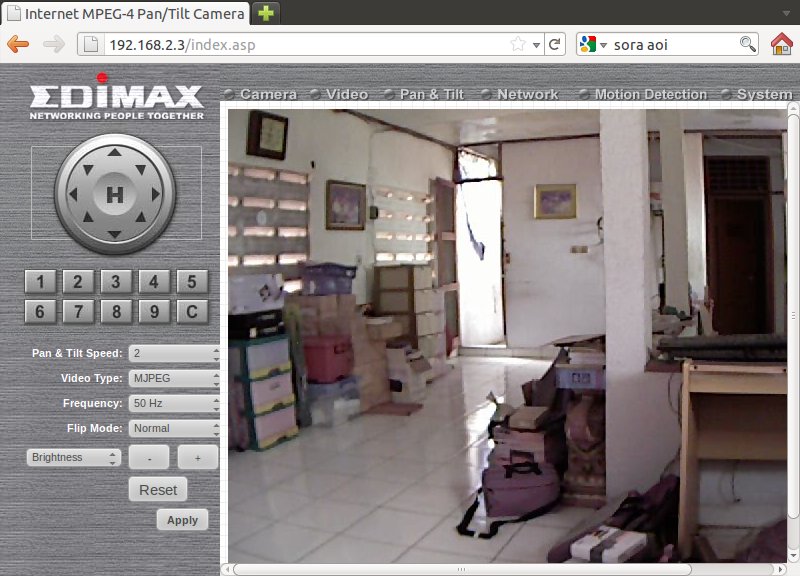Go to preset position 3
The image size is (800, 576).
(x=116, y=282)
